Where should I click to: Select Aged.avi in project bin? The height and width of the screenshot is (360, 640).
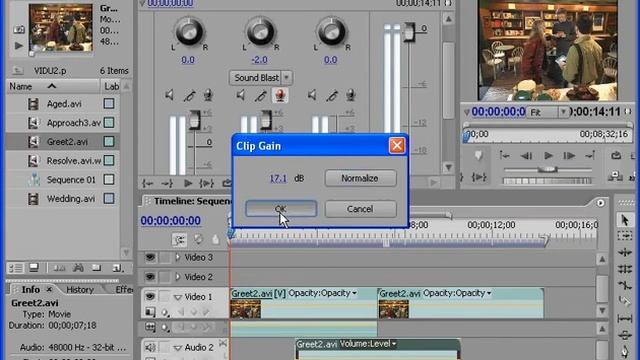pyautogui.click(x=64, y=104)
